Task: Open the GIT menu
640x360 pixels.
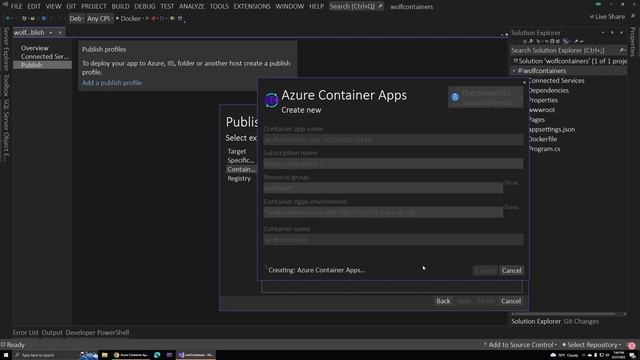Action: pyautogui.click(x=71, y=7)
